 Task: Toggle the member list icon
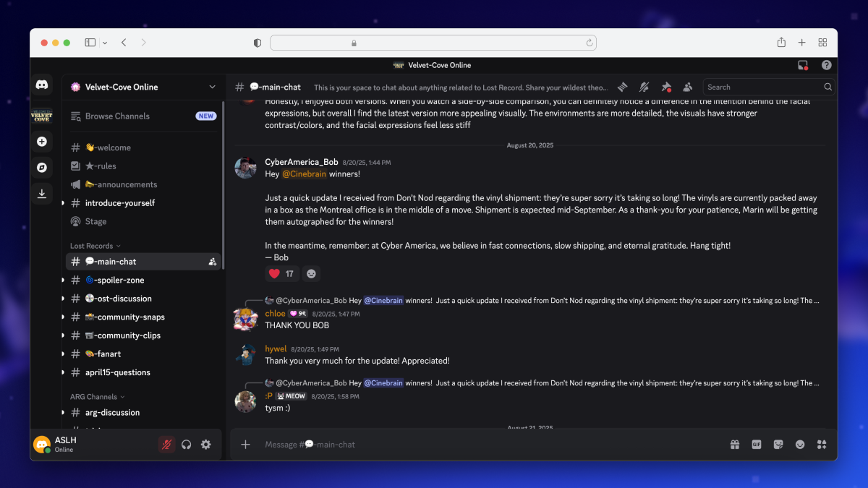[688, 87]
